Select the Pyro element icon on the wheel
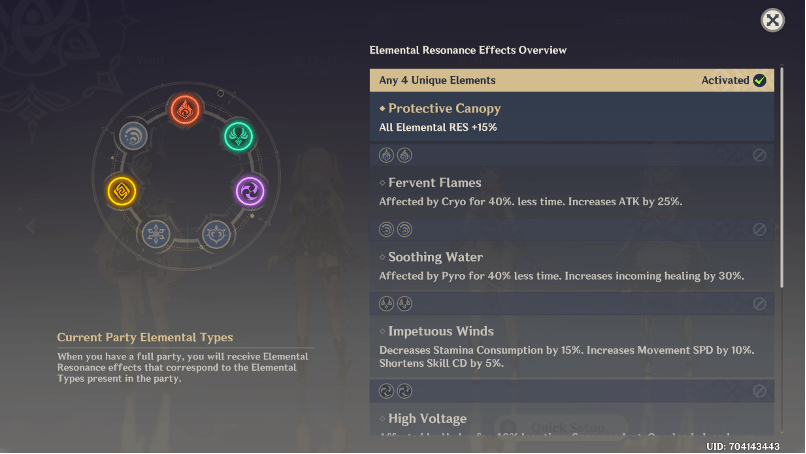 tap(185, 110)
